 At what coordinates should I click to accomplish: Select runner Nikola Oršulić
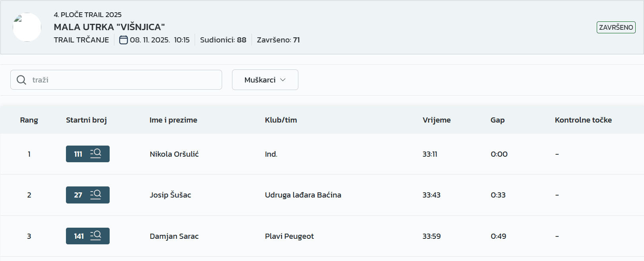(x=174, y=154)
